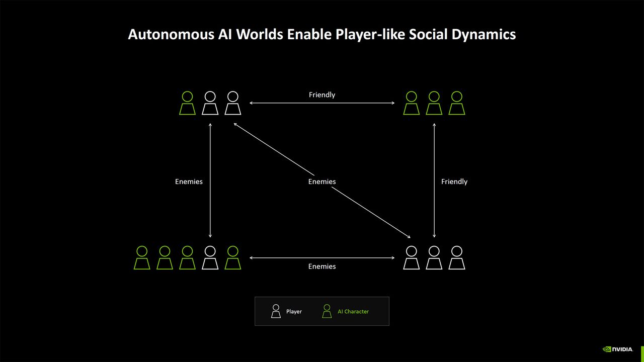
Task: Select the middle player in bottom-right group
Action: pos(434,257)
